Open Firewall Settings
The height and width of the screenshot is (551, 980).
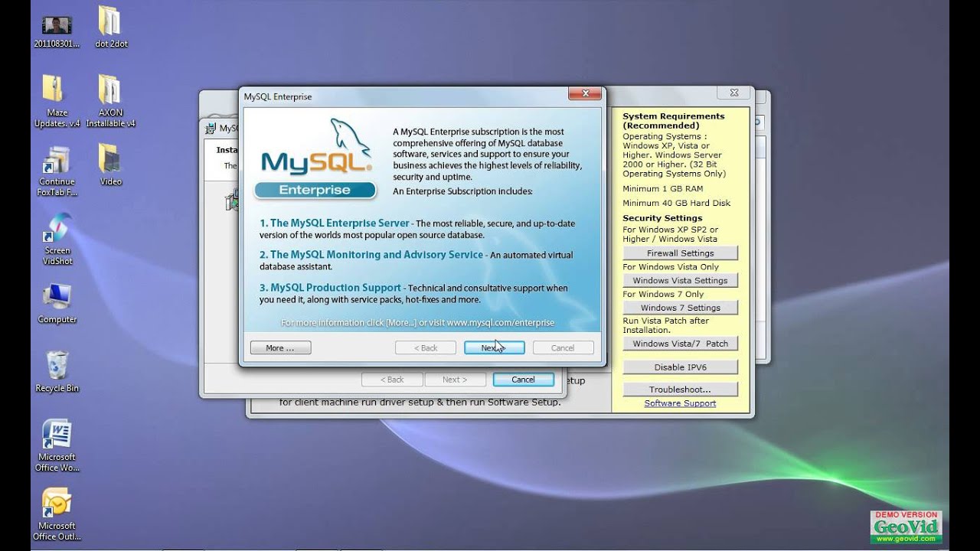coord(680,253)
